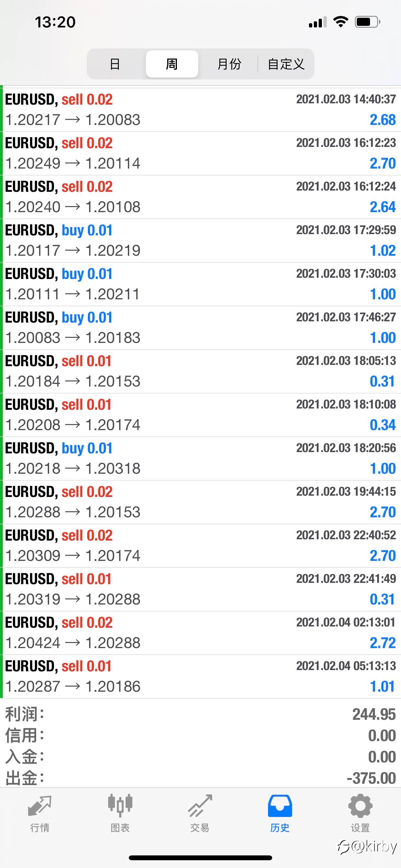Image resolution: width=401 pixels, height=868 pixels.
Task: Open the buy trade closed at 17:29:59
Action: tap(200, 240)
